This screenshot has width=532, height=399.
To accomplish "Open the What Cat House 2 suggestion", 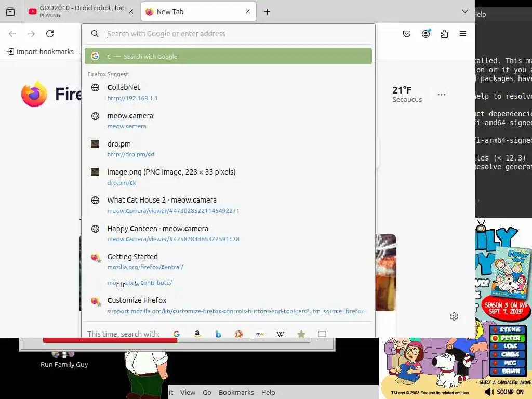I will pyautogui.click(x=228, y=205).
